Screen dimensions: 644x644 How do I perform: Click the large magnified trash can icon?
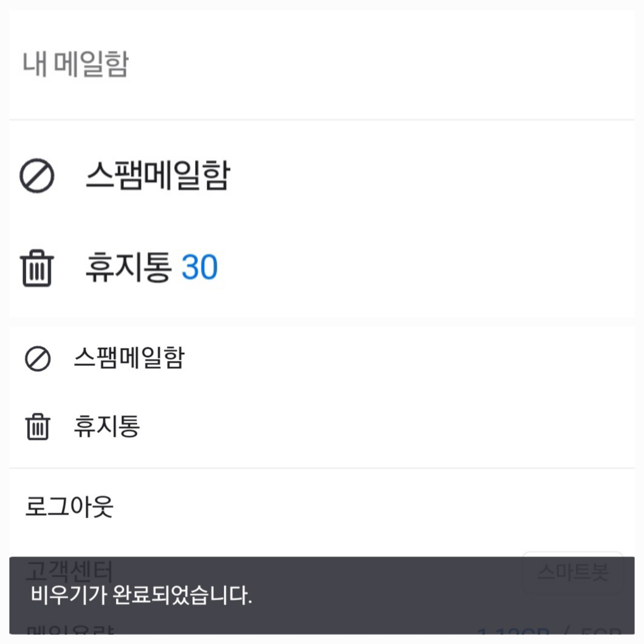(x=37, y=268)
